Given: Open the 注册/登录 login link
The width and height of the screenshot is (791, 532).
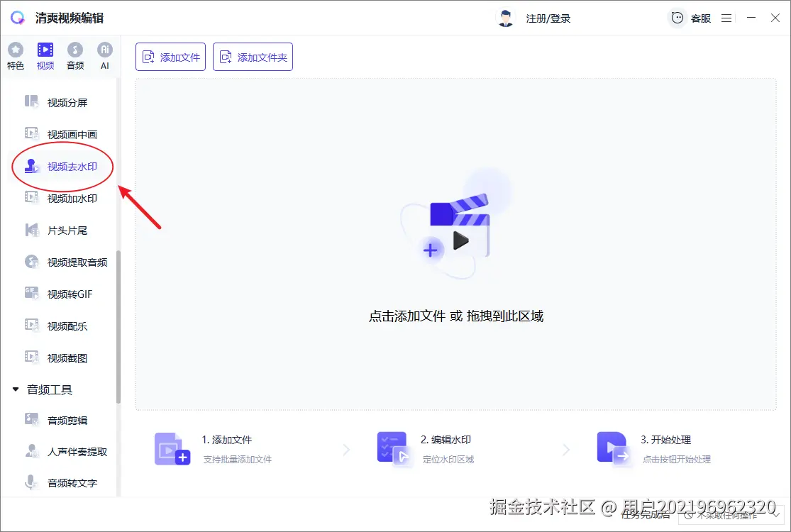Looking at the screenshot, I should (548, 18).
